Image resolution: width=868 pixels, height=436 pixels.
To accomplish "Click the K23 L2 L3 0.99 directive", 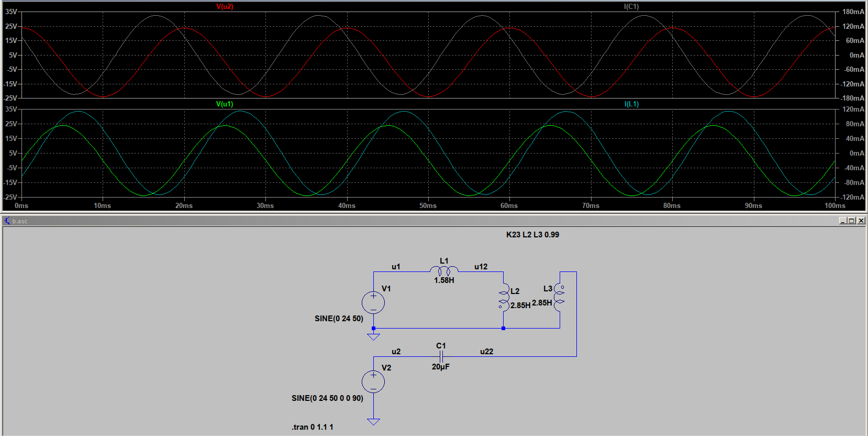I will pos(532,235).
